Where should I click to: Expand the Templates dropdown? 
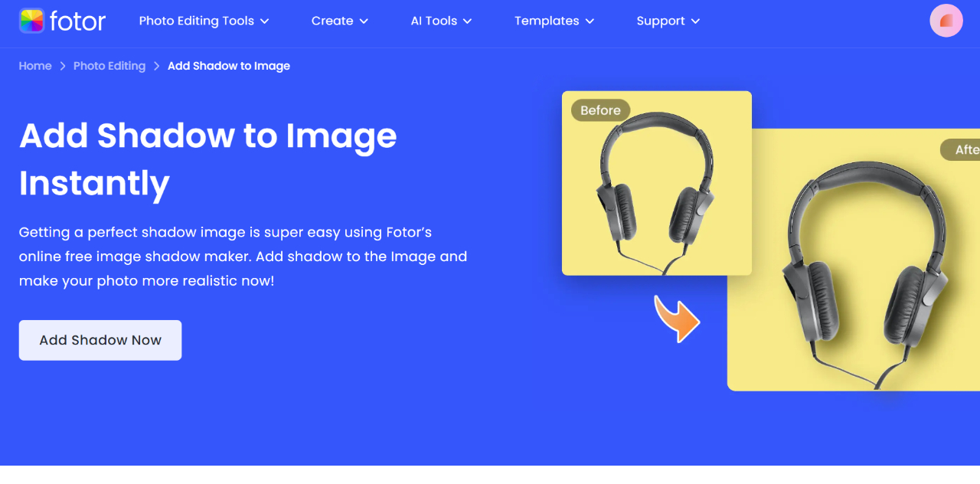(554, 21)
